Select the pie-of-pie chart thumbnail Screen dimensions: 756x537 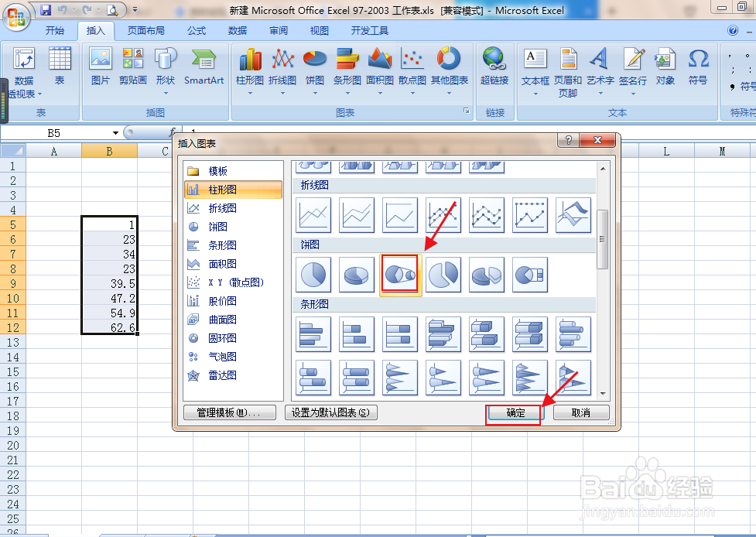pos(400,275)
